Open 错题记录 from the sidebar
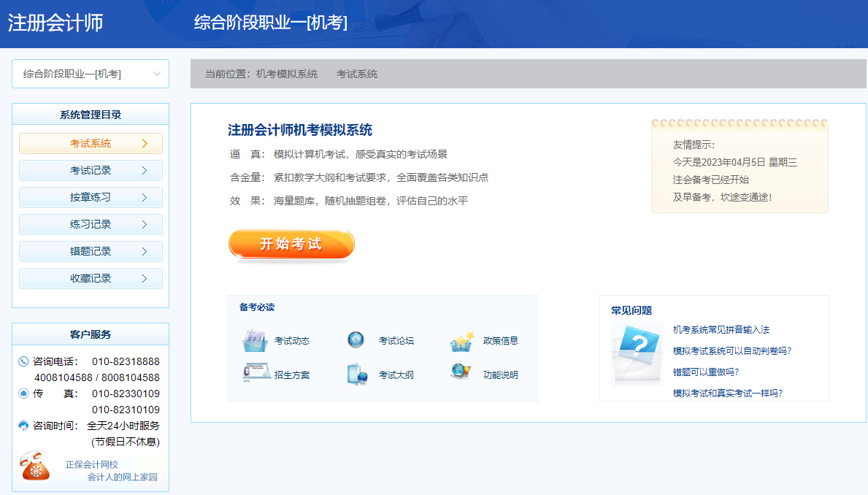This screenshot has width=868, height=495. click(90, 251)
